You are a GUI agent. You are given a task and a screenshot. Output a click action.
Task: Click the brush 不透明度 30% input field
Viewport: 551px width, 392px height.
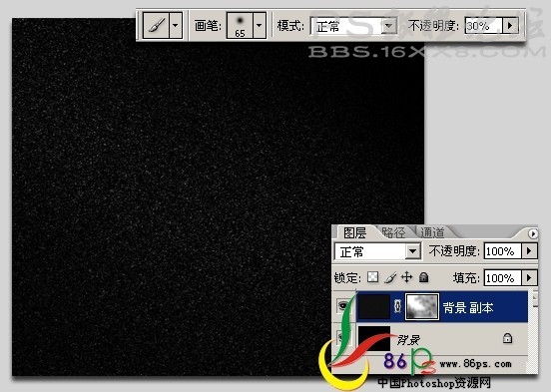tap(483, 26)
